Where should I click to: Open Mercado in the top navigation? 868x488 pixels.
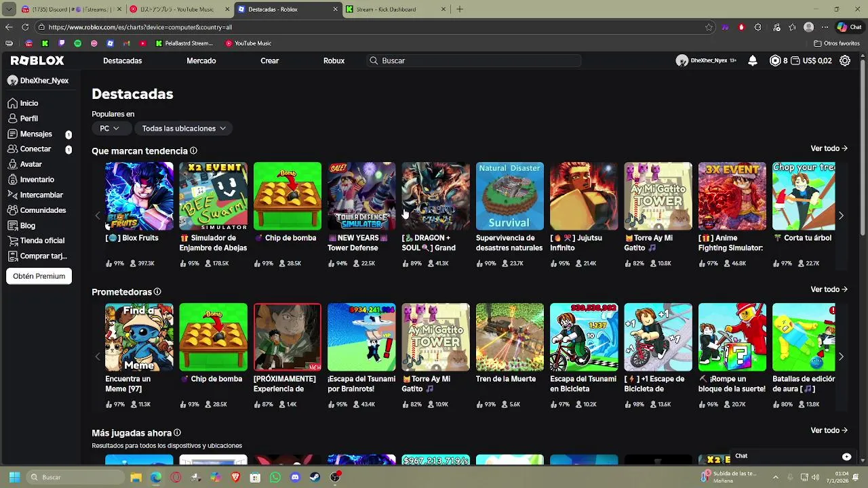click(201, 61)
